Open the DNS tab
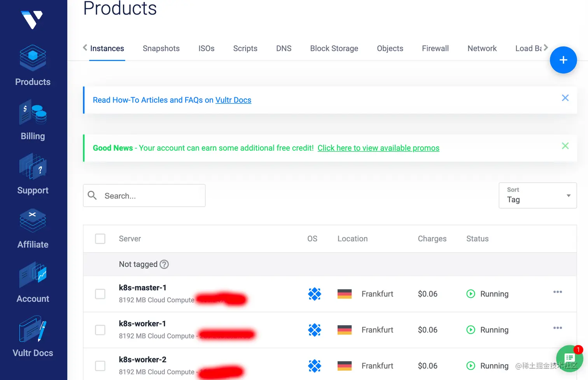This screenshot has width=588, height=380. [284, 49]
